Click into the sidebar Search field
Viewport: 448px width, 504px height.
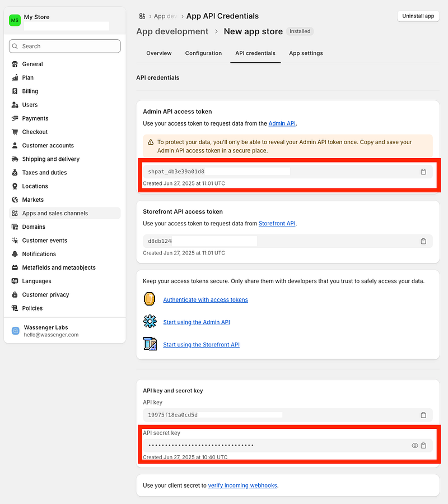coord(65,46)
